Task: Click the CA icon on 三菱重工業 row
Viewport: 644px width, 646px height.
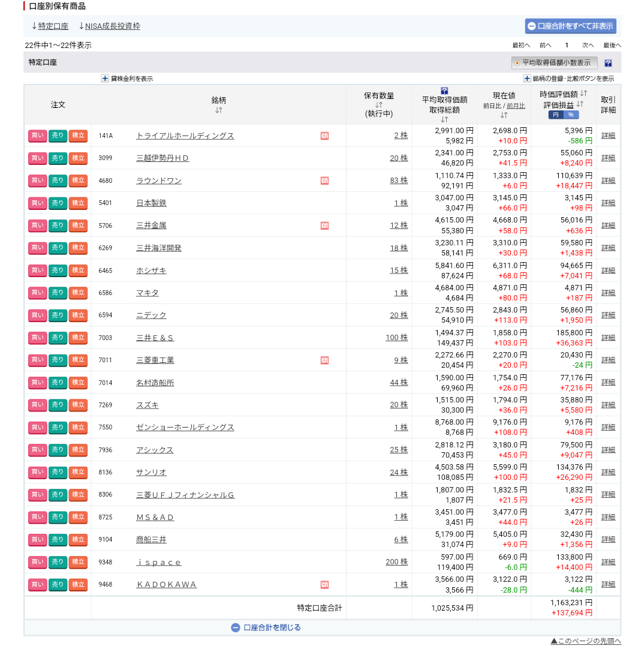Action: coord(324,360)
